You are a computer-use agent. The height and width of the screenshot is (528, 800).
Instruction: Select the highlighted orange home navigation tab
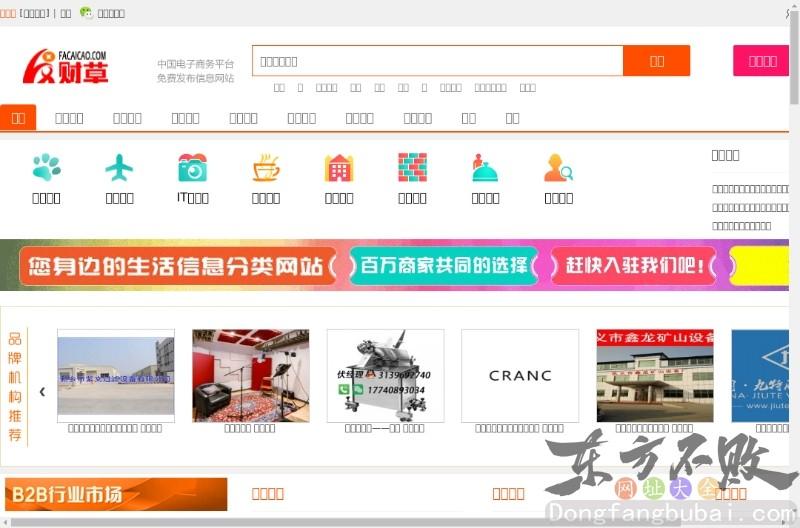18,118
